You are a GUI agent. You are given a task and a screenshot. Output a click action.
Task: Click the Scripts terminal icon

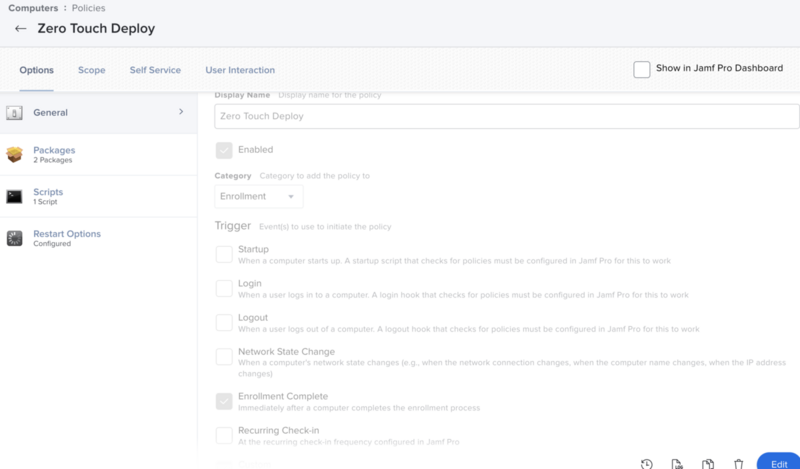[14, 196]
